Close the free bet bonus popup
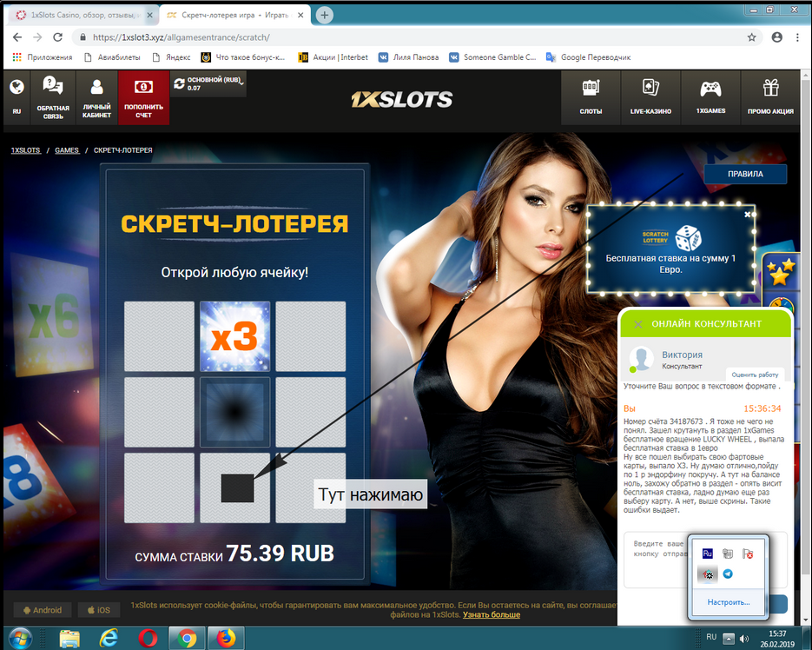812x650 pixels. (747, 214)
